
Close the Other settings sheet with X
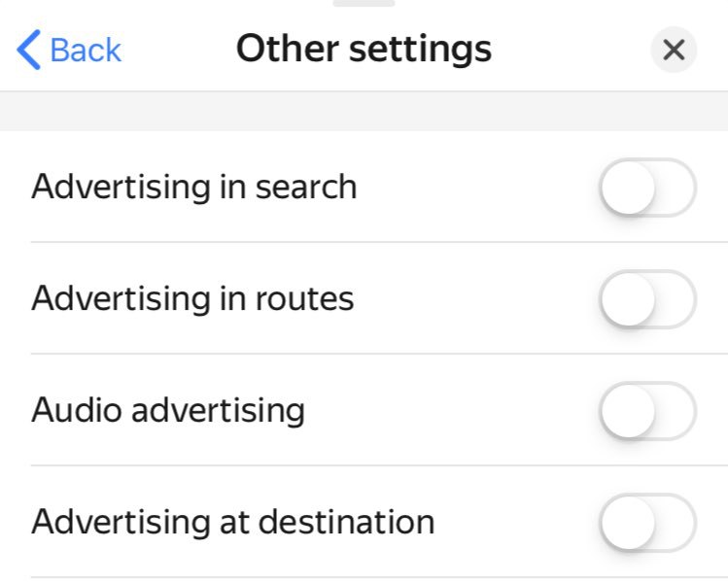674,50
